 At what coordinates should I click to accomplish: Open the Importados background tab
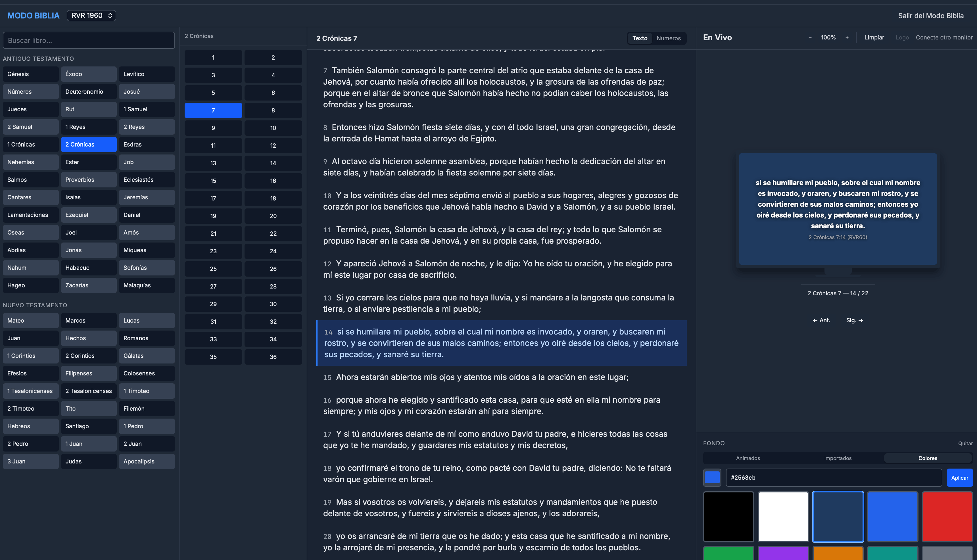click(x=838, y=458)
